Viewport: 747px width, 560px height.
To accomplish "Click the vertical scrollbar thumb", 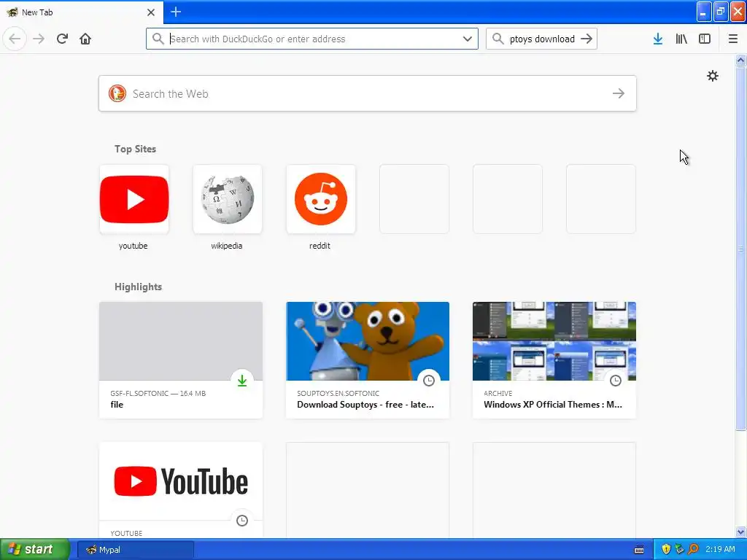I will 740,248.
